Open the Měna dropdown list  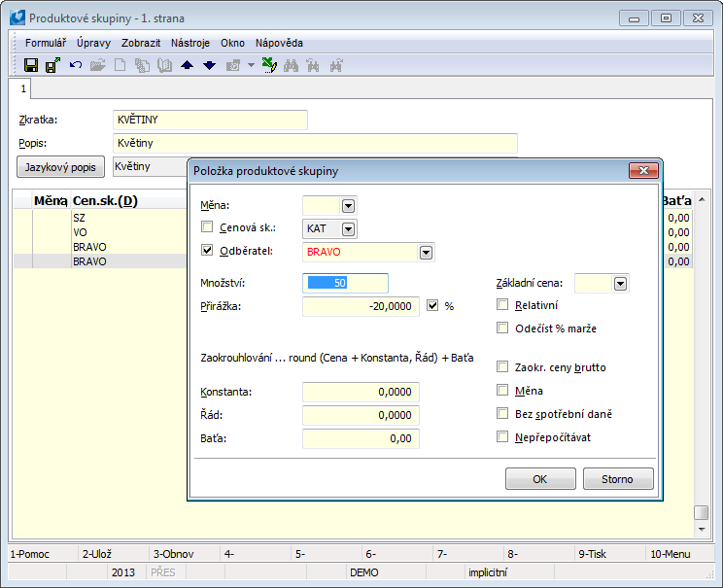point(348,205)
